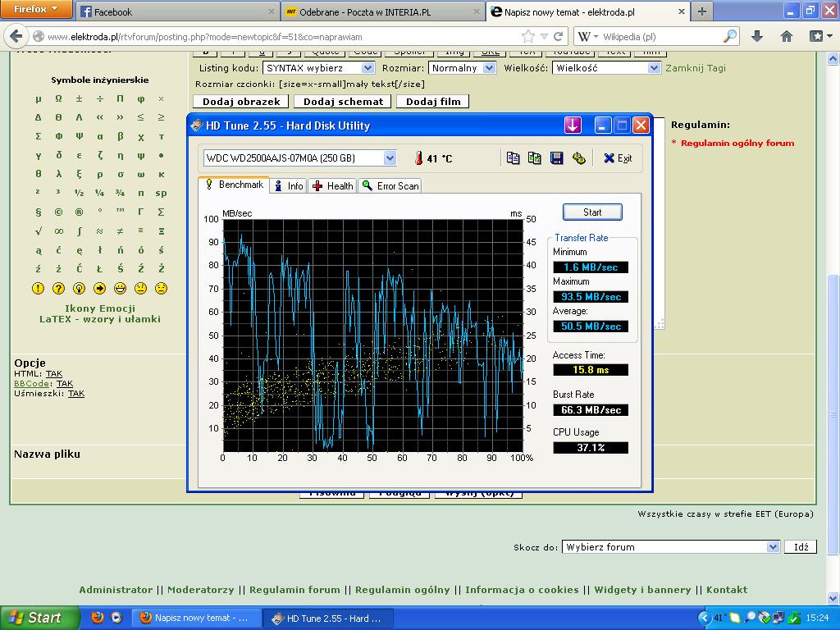Click the footer Informacja o cookies link
Screen dimensions: 840x630
(x=522, y=589)
